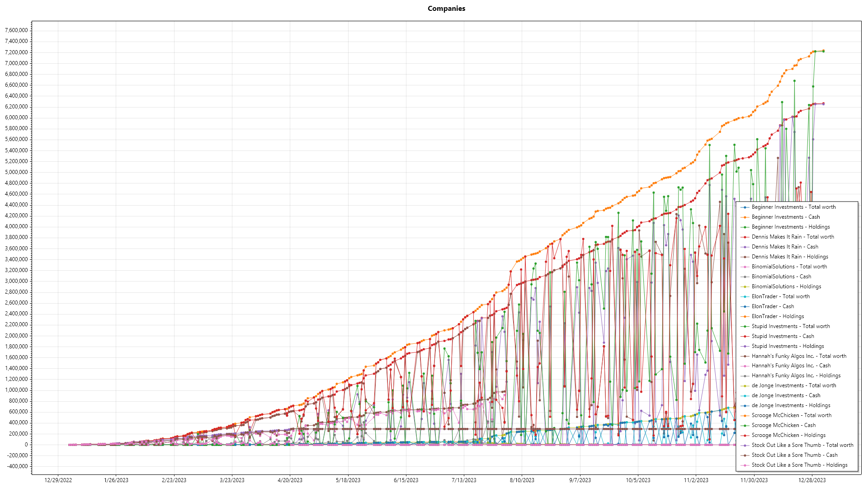Click the 12/28/2023 x-axis date label
Image resolution: width=868 pixels, height=488 pixels.
coord(812,480)
